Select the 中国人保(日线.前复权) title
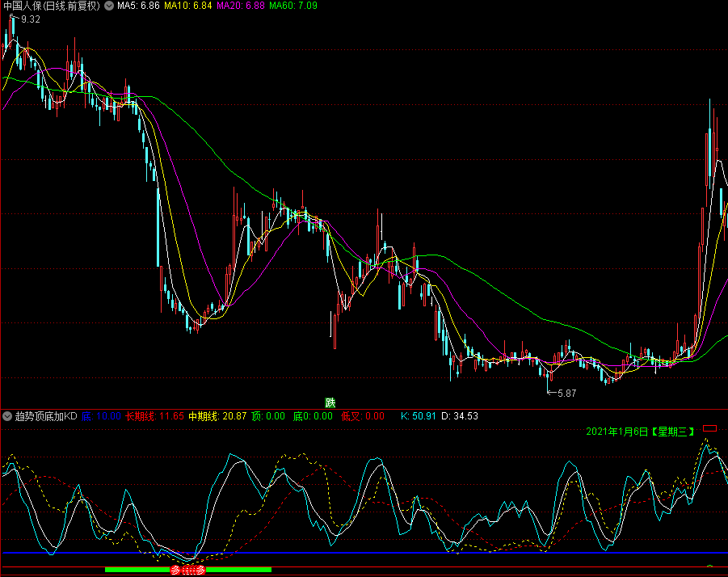This screenshot has width=728, height=577. click(52, 6)
